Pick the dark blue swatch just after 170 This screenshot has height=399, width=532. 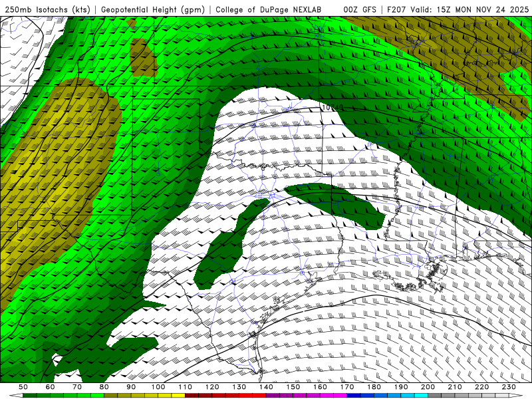(354, 395)
